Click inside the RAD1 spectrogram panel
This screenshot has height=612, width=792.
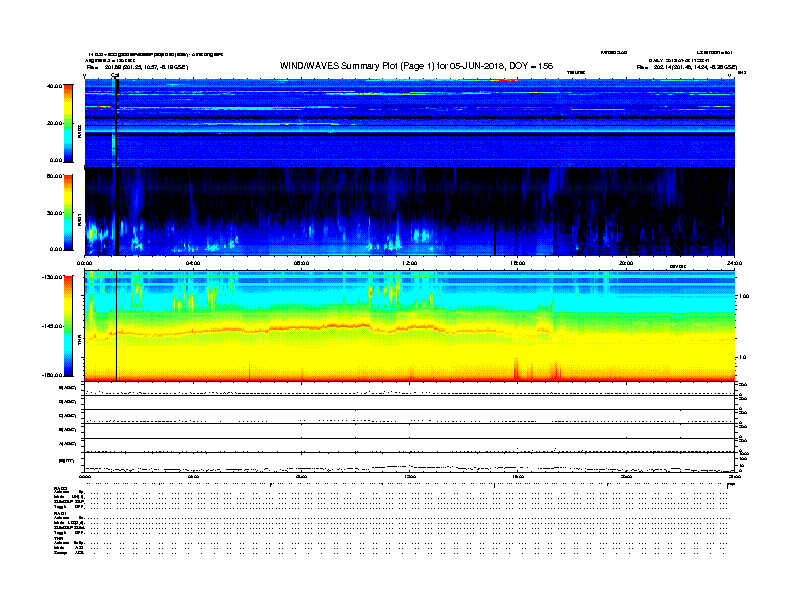(409, 211)
